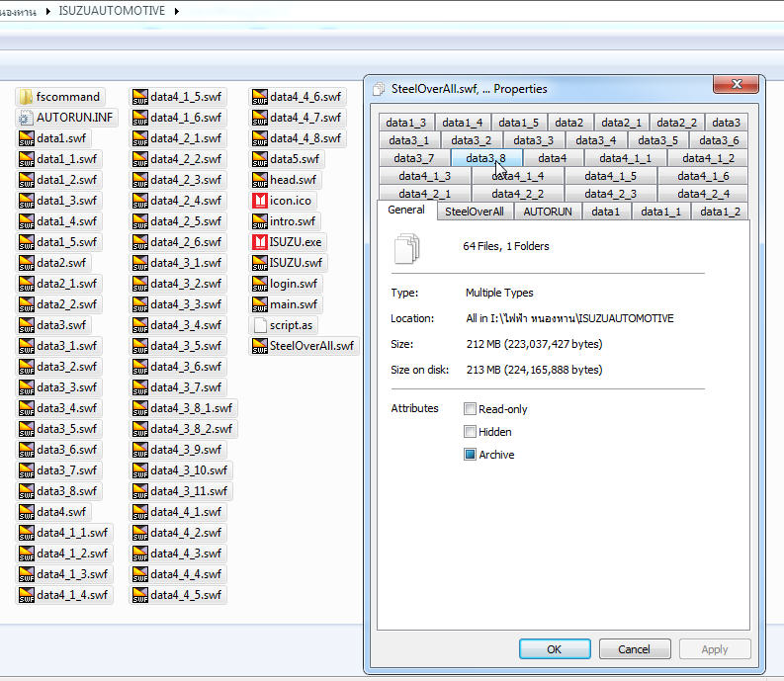The height and width of the screenshot is (681, 784).
Task: Select the data2.swf file icon
Action: point(26,263)
